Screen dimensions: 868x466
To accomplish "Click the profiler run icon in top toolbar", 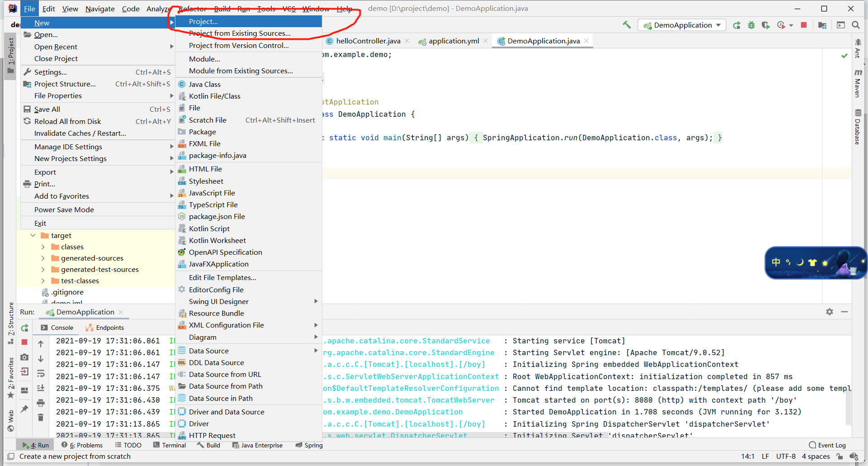I will coord(781,25).
